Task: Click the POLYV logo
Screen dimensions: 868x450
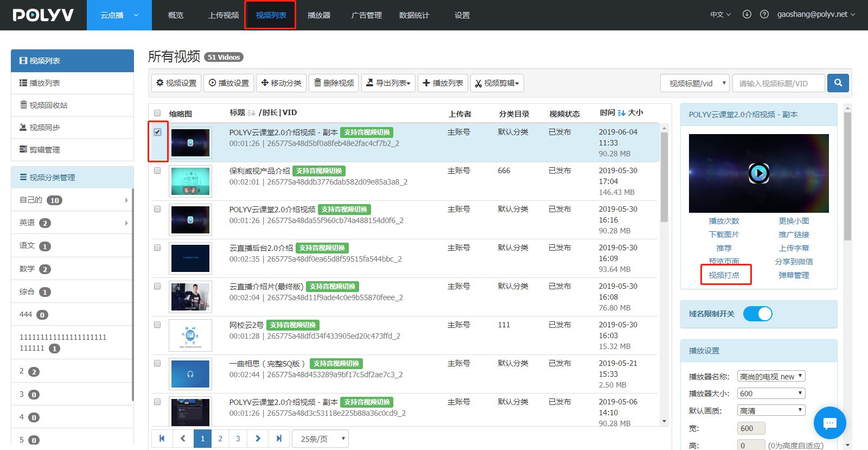Action: pyautogui.click(x=43, y=15)
